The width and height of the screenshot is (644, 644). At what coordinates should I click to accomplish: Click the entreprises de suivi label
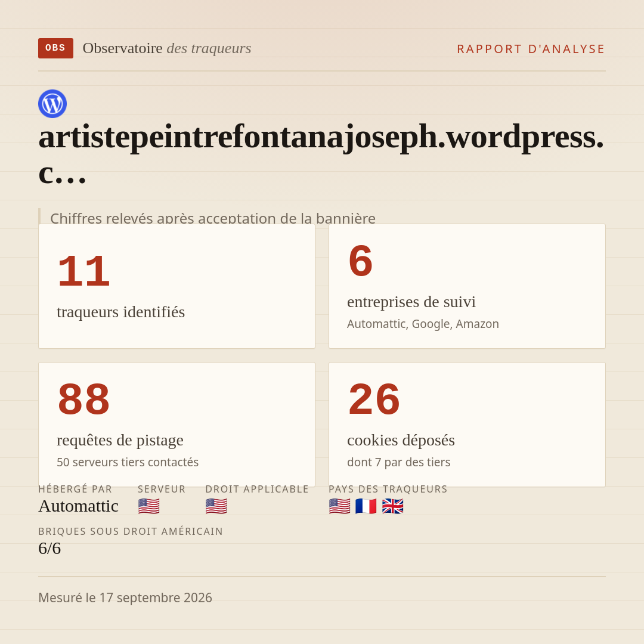[411, 302]
